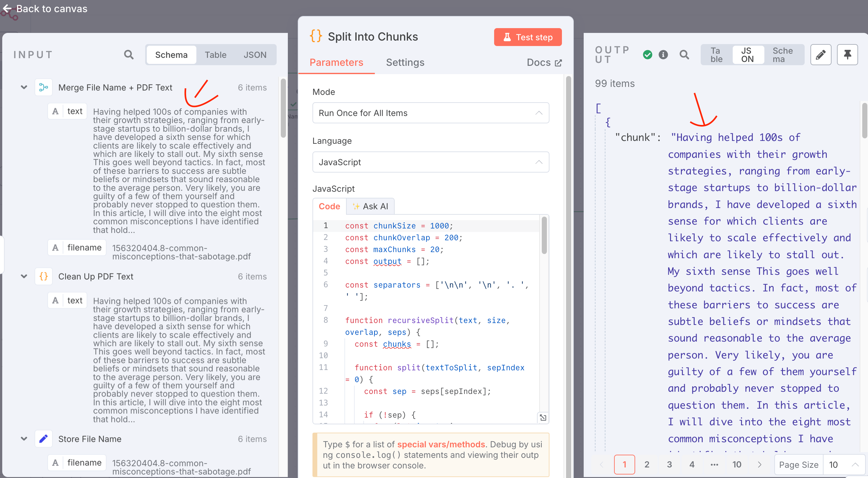Screen dimensions: 868x478
Task: Open the output success checkmark indicator
Action: tap(647, 55)
